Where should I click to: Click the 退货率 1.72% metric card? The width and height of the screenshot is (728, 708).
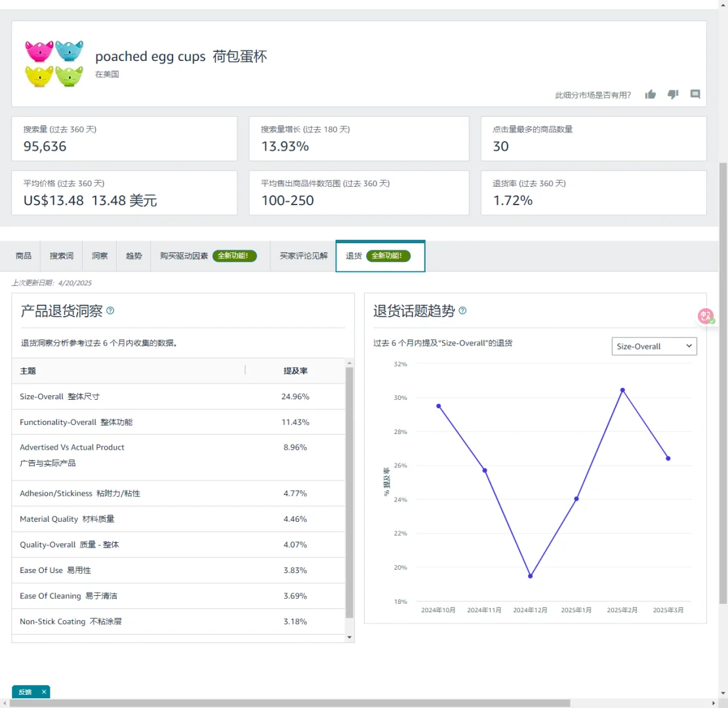tap(594, 193)
